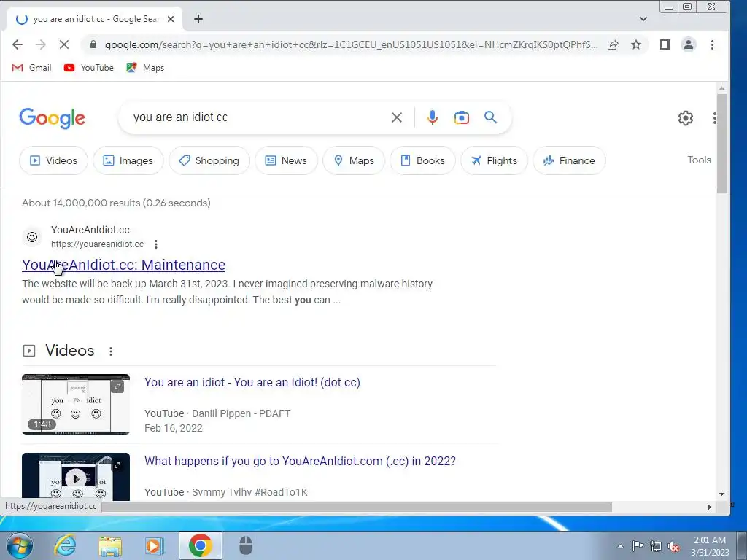Open the Gmail bookmark
The width and height of the screenshot is (747, 560).
click(x=31, y=68)
